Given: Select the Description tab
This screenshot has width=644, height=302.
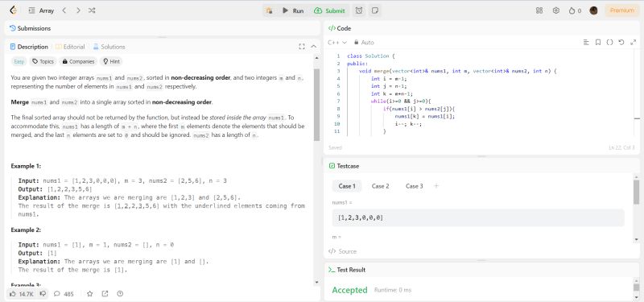Looking at the screenshot, I should tap(29, 47).
